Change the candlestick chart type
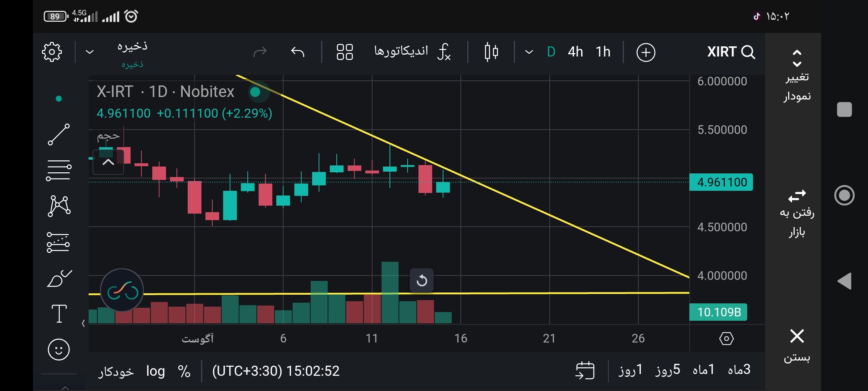Image resolution: width=868 pixels, height=391 pixels. pyautogui.click(x=491, y=52)
